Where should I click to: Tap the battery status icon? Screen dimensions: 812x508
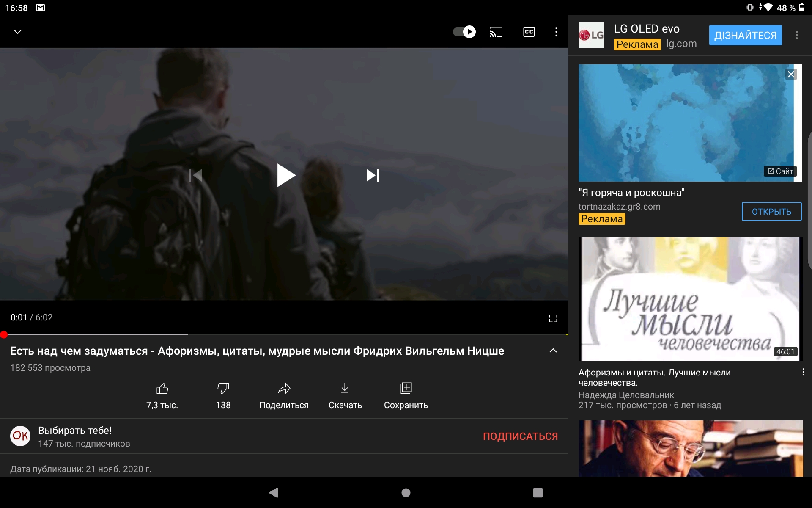click(802, 8)
